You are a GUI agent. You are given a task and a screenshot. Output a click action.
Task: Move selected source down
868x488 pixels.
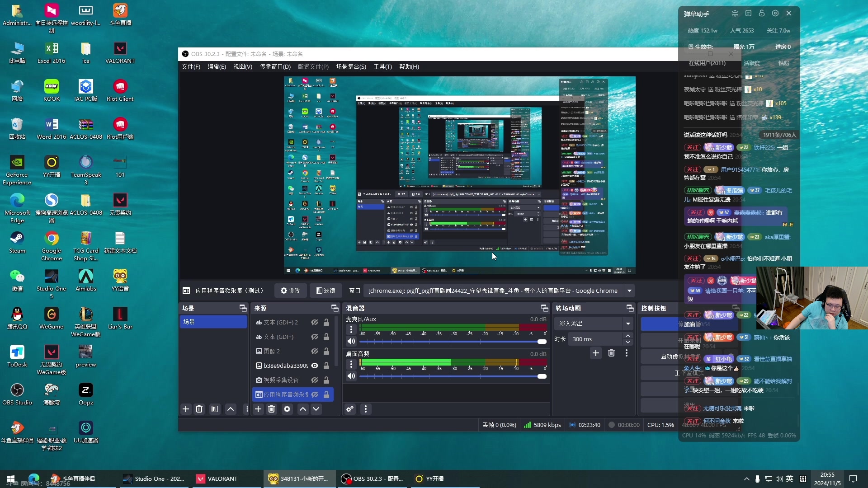(316, 409)
